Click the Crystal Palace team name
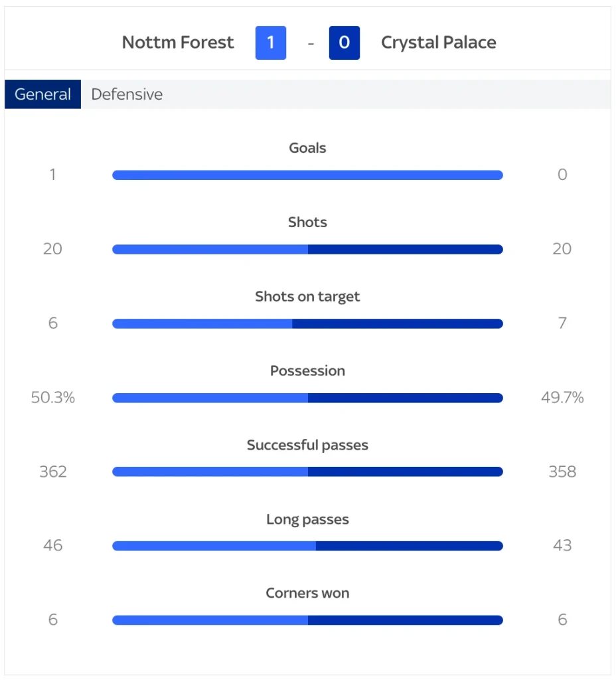This screenshot has height=680, width=616. pyautogui.click(x=438, y=42)
